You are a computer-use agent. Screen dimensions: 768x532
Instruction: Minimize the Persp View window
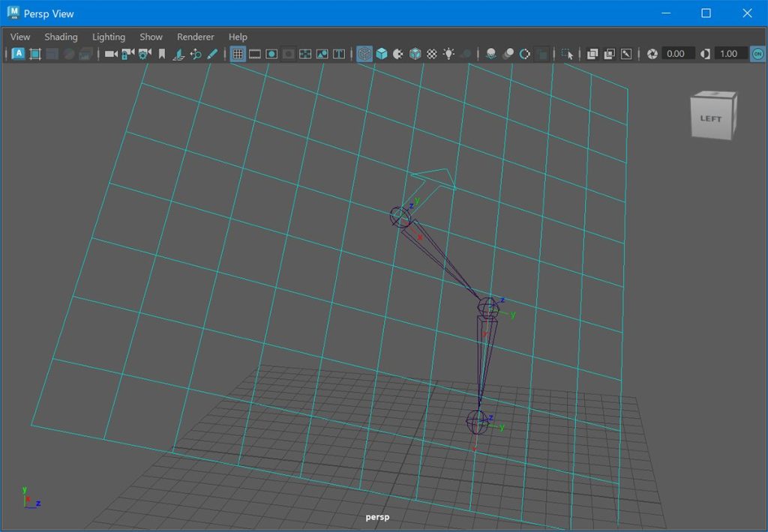click(666, 13)
